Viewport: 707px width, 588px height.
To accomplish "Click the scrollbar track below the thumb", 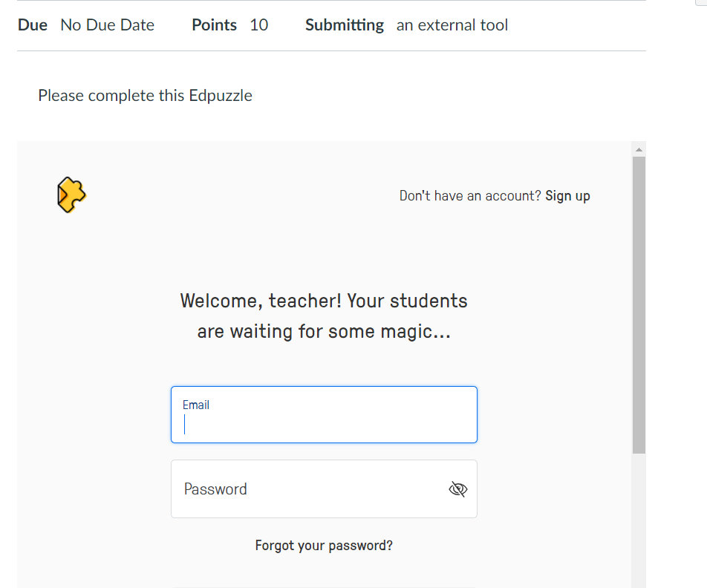I will click(x=639, y=520).
